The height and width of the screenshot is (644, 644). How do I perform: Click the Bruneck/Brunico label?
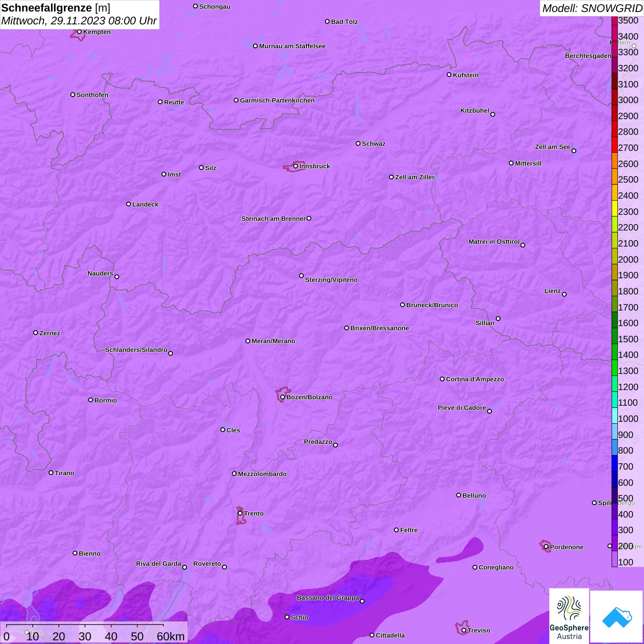click(x=432, y=305)
